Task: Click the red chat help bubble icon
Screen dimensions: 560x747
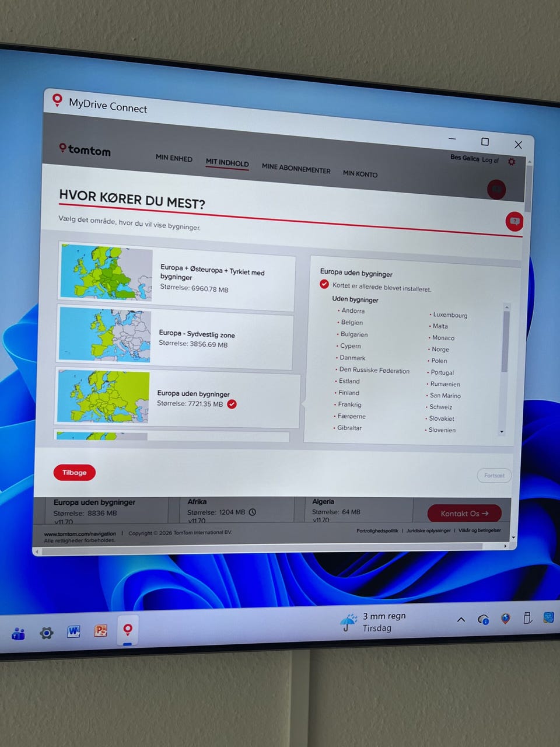Action: pos(514,221)
